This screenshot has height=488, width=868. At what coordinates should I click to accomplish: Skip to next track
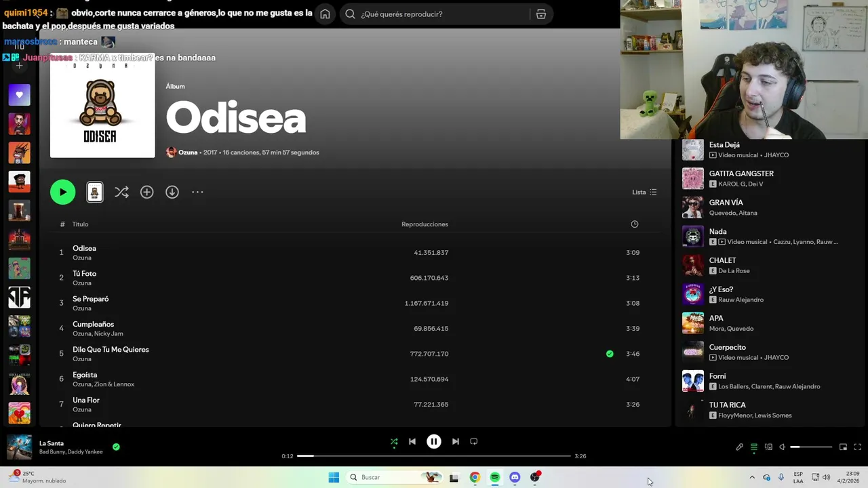[456, 442]
